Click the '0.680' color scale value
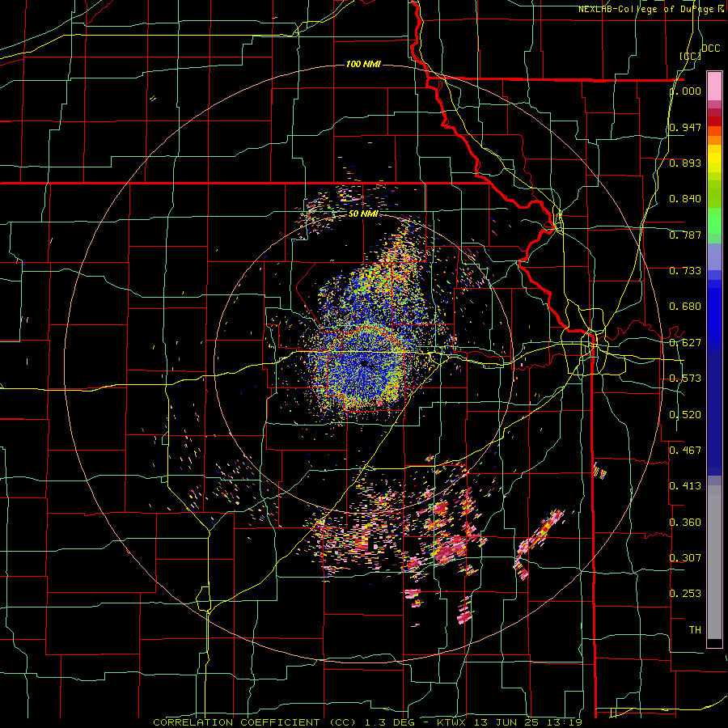728x728 pixels. pyautogui.click(x=685, y=307)
